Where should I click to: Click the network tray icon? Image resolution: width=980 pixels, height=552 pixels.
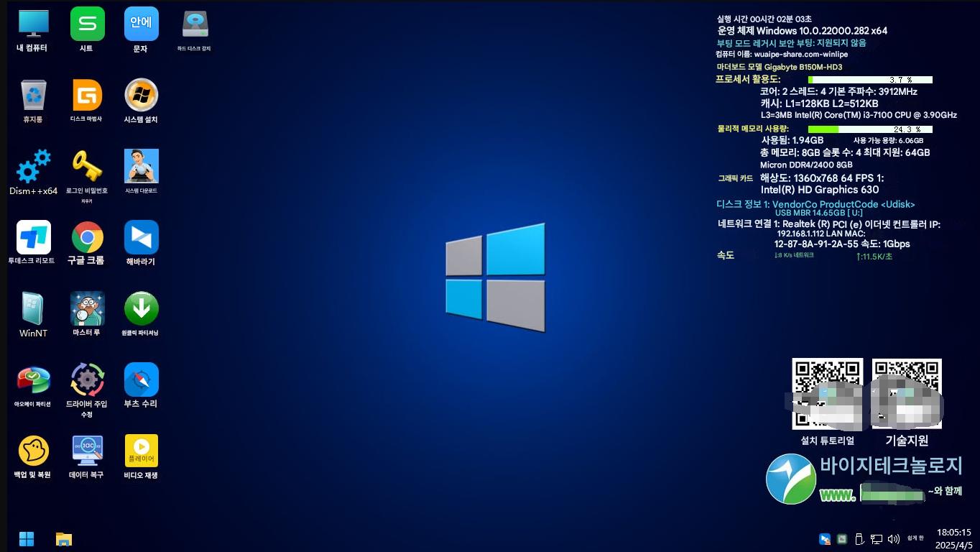pos(877,539)
